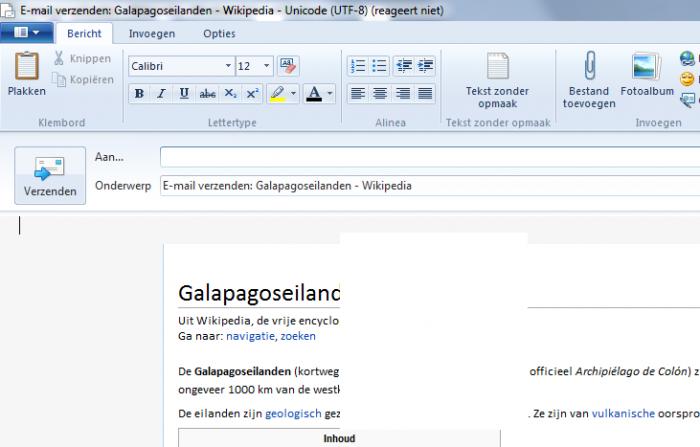Switch to the Invoegen tab
This screenshot has height=447, width=700.
tap(152, 33)
